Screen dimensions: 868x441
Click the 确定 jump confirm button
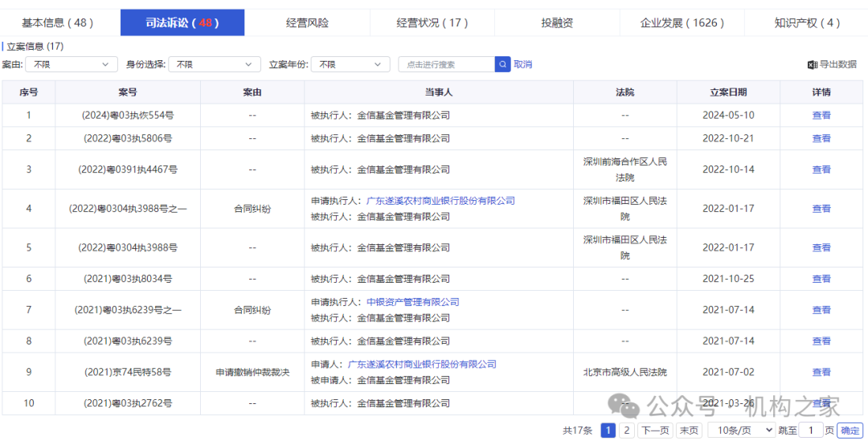pos(850,430)
